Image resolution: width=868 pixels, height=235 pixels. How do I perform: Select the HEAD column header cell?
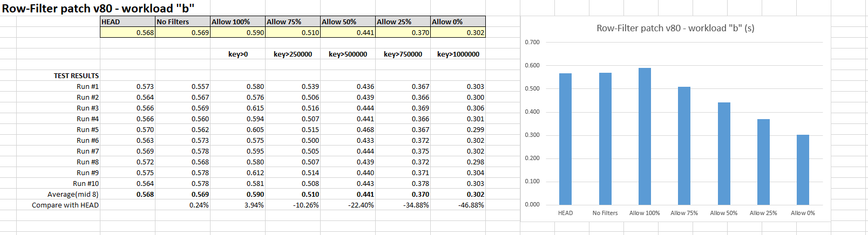pyautogui.click(x=127, y=22)
